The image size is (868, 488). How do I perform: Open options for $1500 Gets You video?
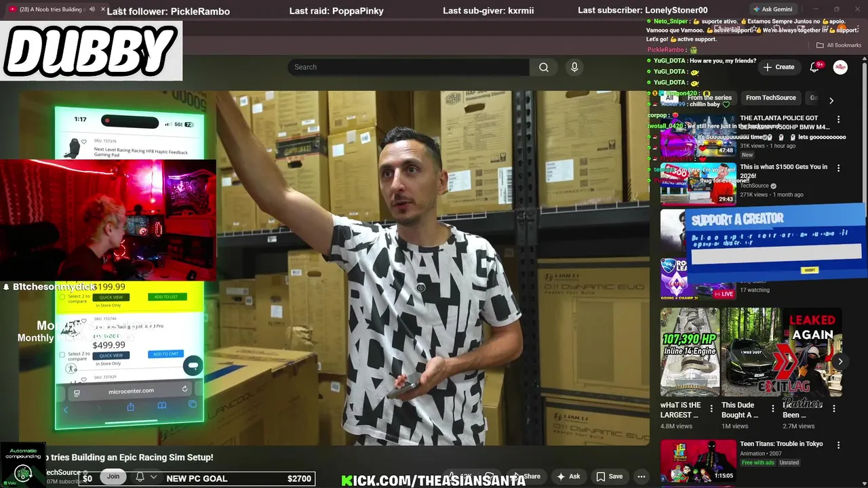[838, 168]
